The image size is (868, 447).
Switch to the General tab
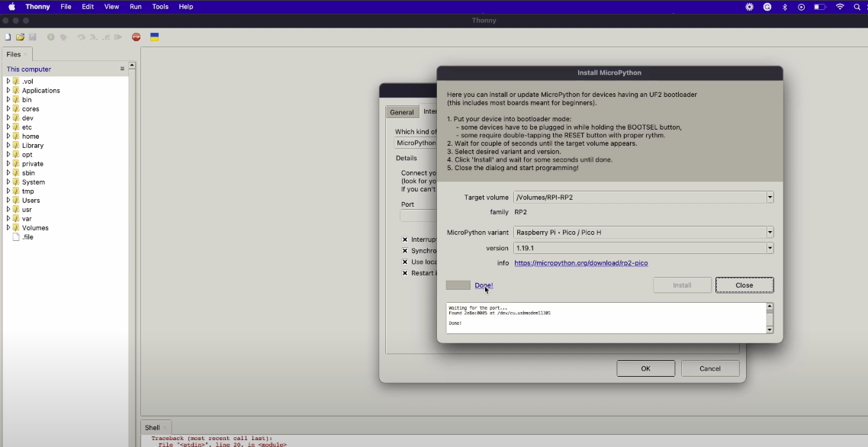(x=402, y=112)
